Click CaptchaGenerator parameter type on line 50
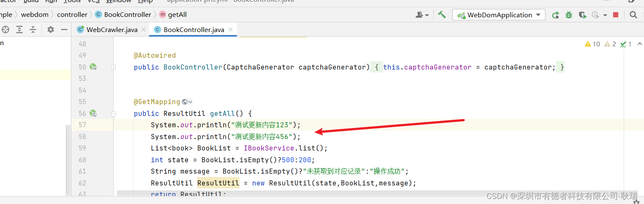The image size is (644, 204). 260,67
